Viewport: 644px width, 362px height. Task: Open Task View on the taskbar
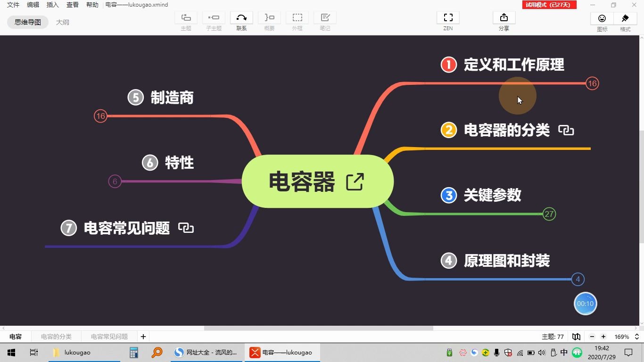33,353
